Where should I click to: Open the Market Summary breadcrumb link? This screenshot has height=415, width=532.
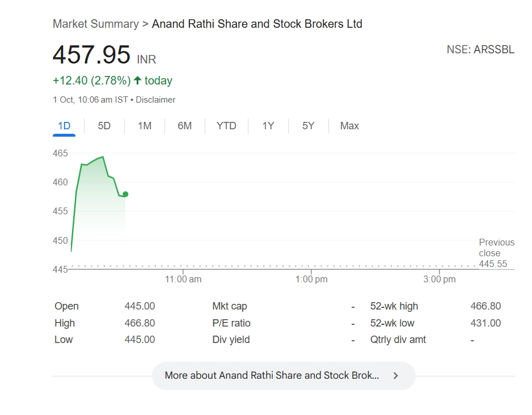point(95,24)
